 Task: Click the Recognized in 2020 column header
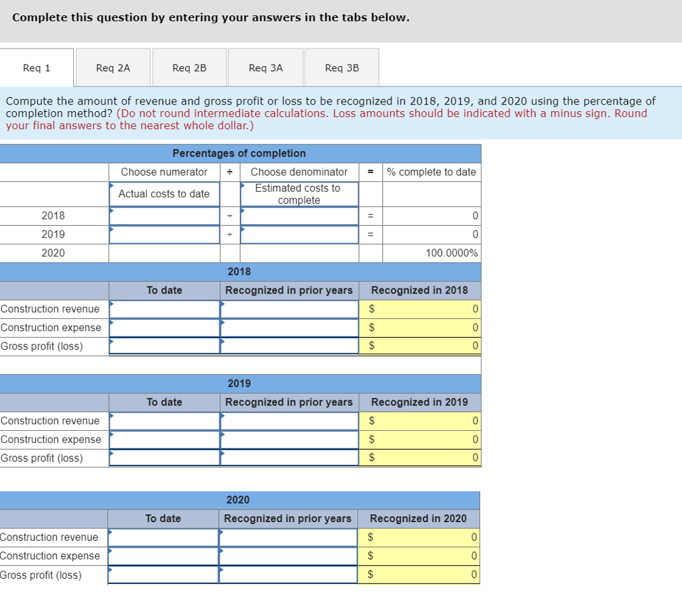418,519
